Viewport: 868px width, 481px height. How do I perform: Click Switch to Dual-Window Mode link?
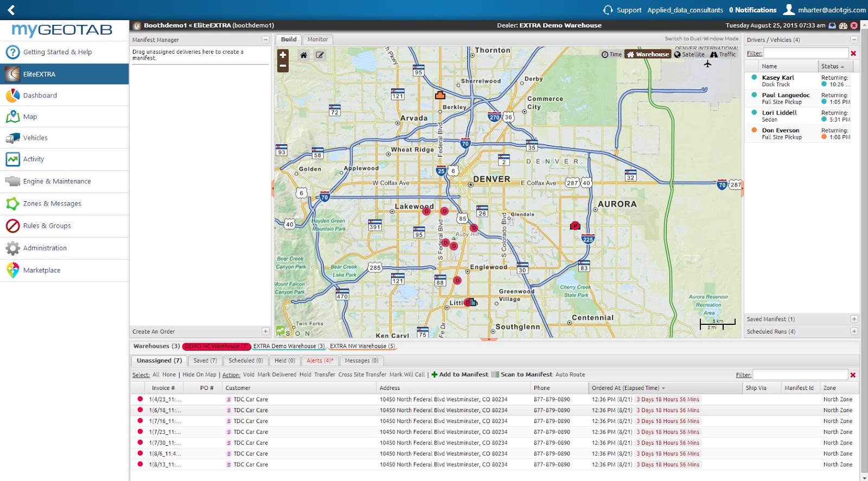pyautogui.click(x=701, y=39)
